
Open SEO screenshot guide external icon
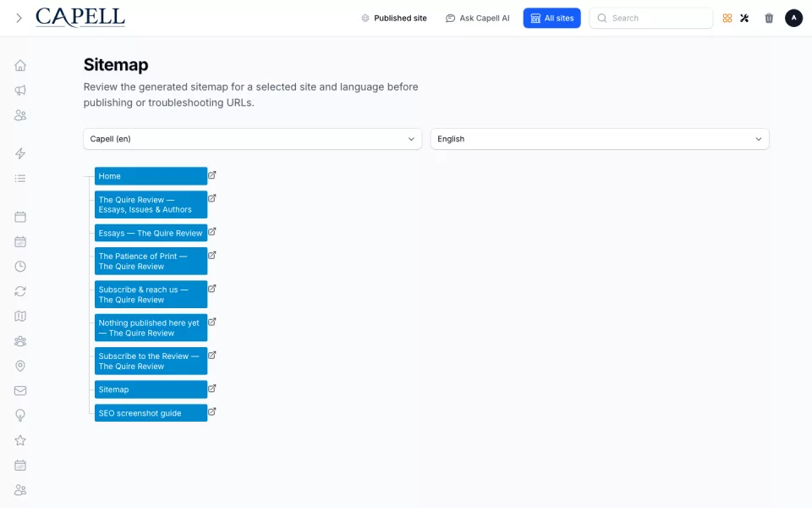point(211,411)
